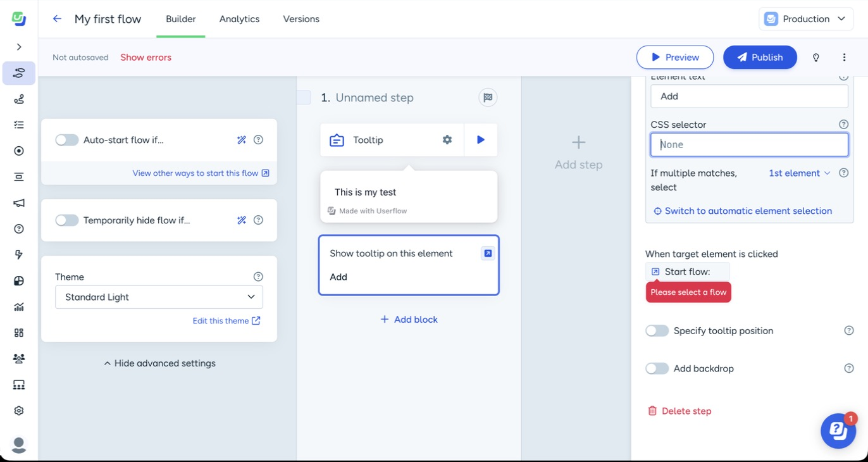Click Show errors link
Viewport: 868px width, 462px height.
tap(146, 58)
